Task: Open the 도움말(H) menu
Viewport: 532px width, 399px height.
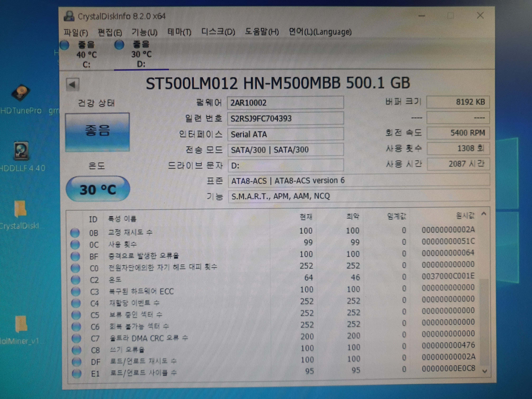Action: [x=262, y=32]
